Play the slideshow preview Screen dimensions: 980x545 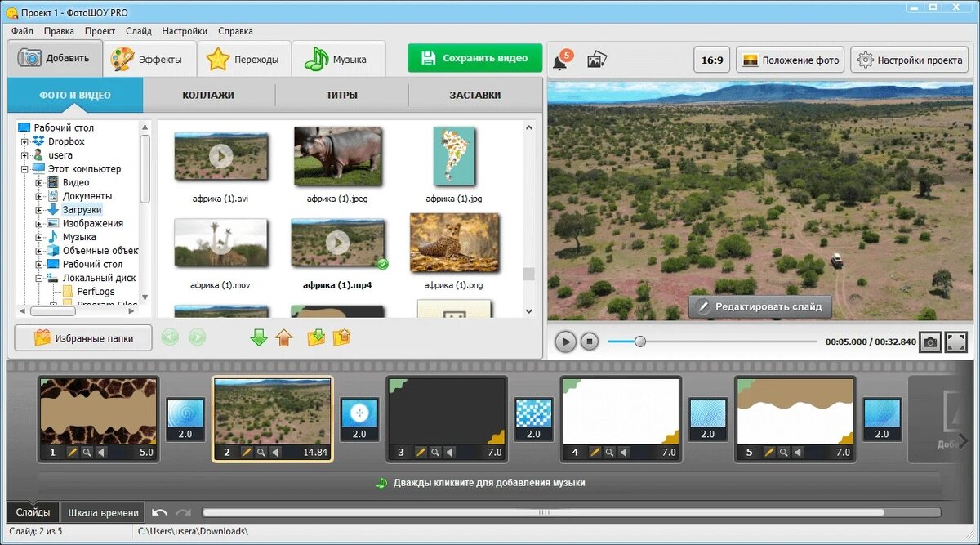tap(565, 342)
